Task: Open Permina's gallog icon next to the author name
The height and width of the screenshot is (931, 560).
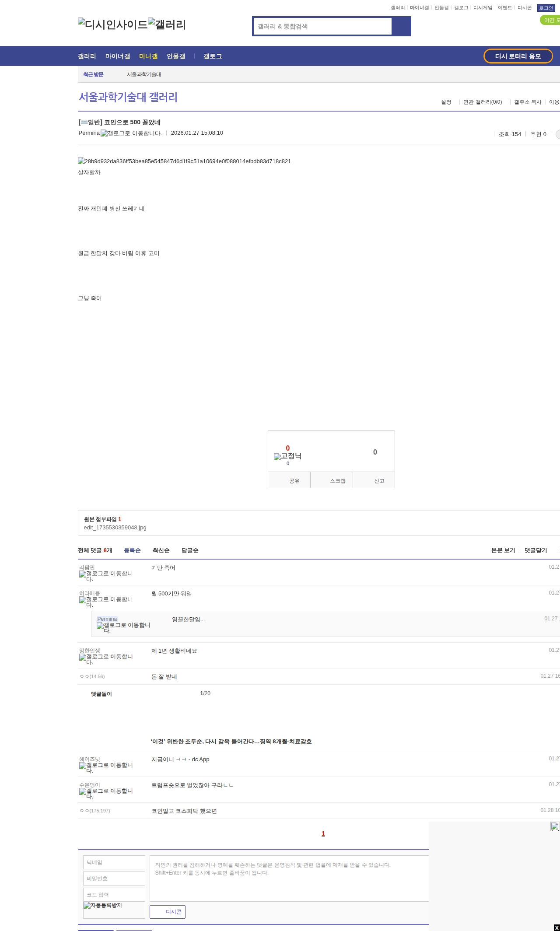Action: tap(131, 133)
